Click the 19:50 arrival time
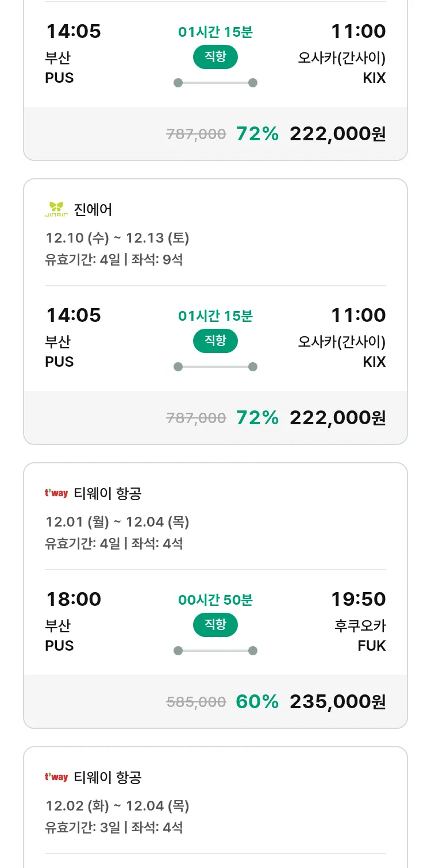 (358, 599)
